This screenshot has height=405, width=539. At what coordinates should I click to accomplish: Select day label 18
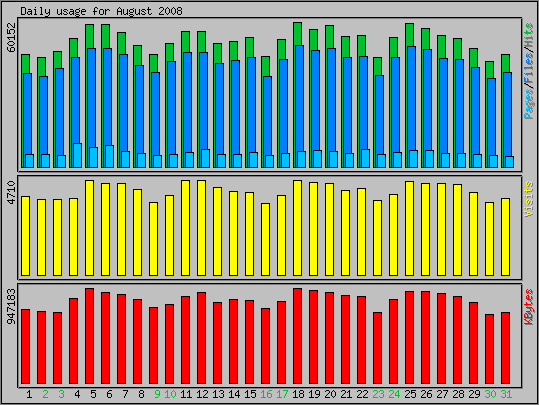pyautogui.click(x=298, y=394)
